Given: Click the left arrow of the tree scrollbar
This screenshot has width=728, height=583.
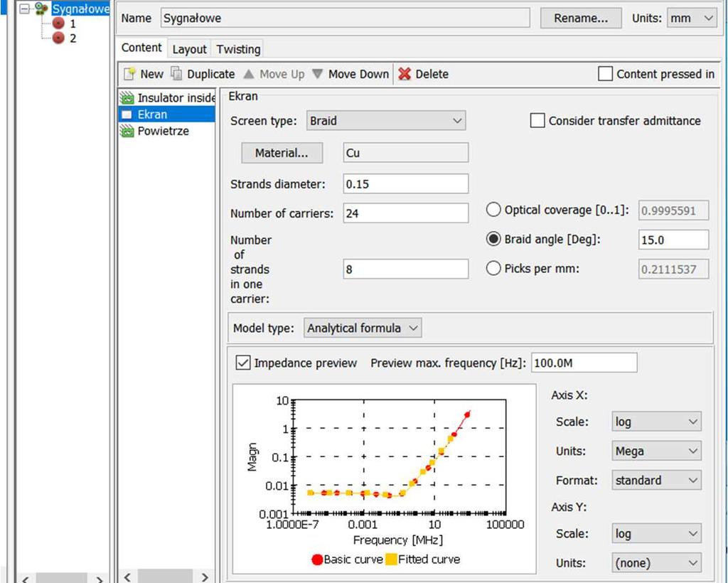Looking at the screenshot, I should click(26, 578).
